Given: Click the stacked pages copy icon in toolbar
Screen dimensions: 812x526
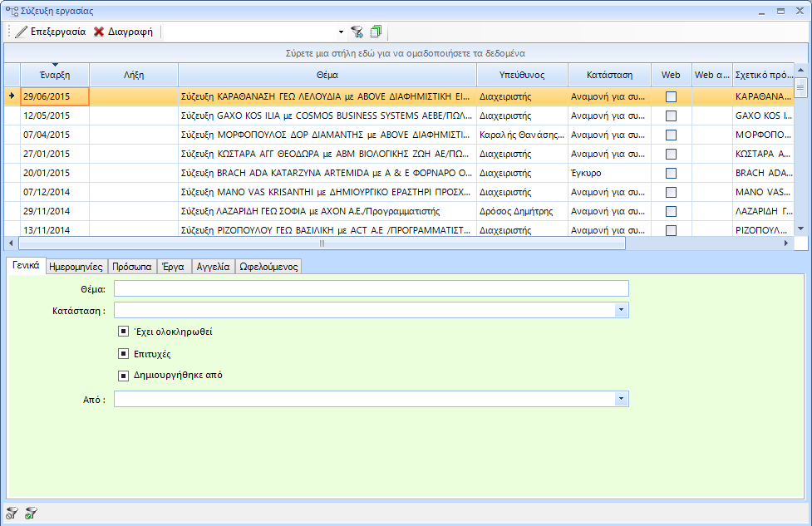Looking at the screenshot, I should point(376,32).
